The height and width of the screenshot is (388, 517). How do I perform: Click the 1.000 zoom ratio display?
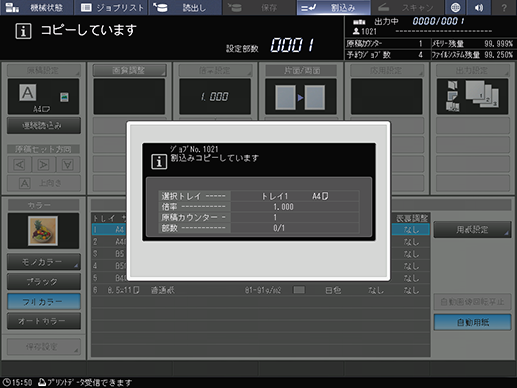[215, 97]
